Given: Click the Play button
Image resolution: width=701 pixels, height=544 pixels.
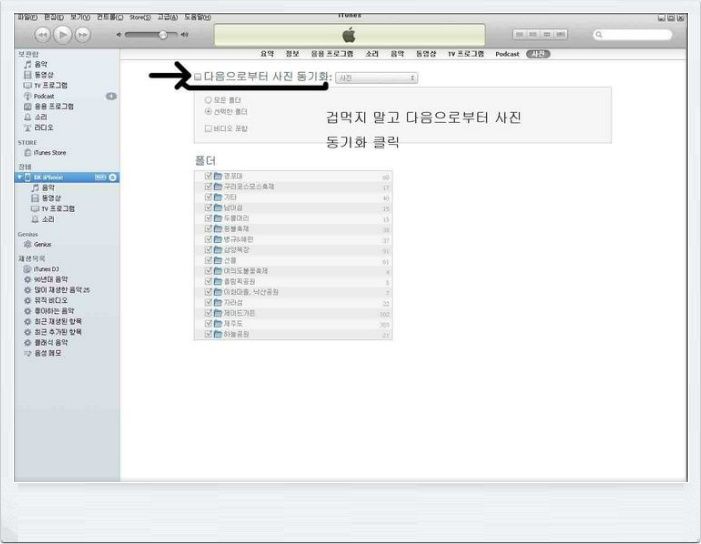Looking at the screenshot, I should (x=63, y=34).
